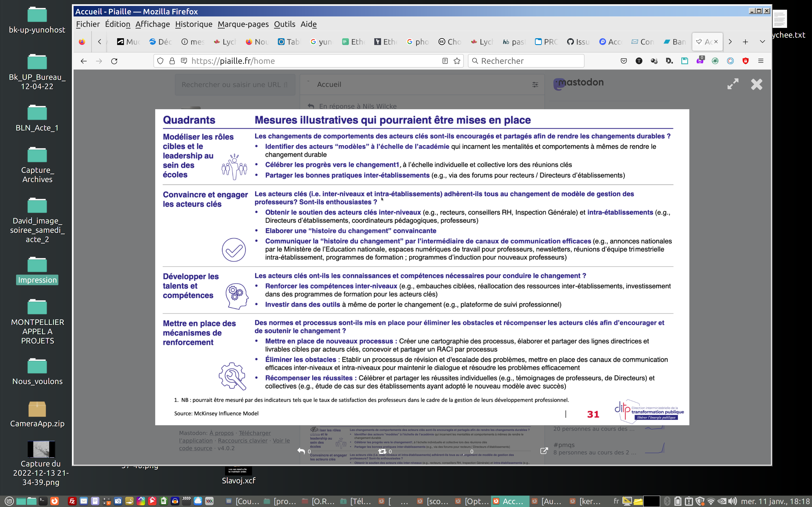The width and height of the screenshot is (812, 507).
Task: Save the page to Pocket
Action: (x=623, y=61)
